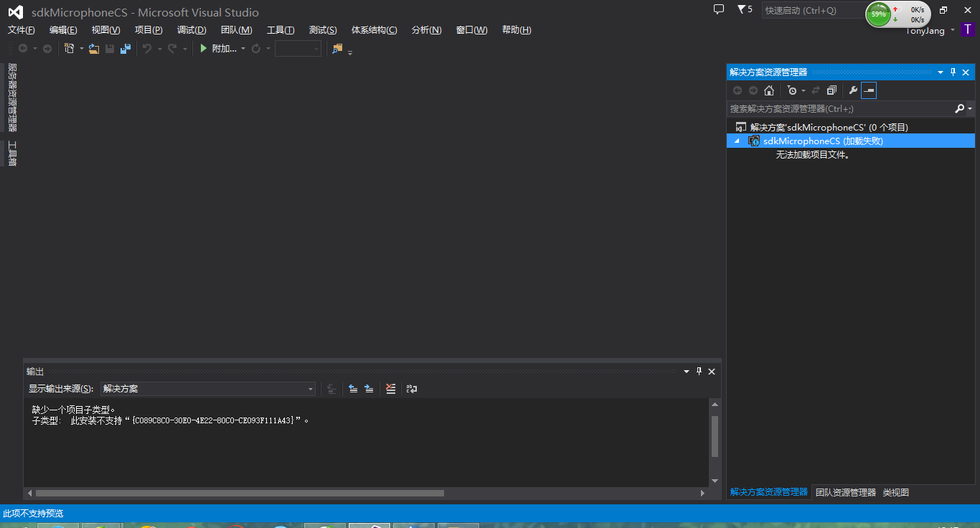Viewport: 980px width, 528px height.
Task: Close the Output panel
Action: pos(712,372)
